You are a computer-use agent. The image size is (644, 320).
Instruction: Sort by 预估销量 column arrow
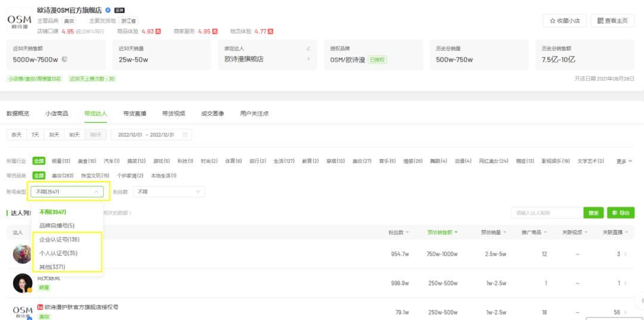tap(506, 232)
